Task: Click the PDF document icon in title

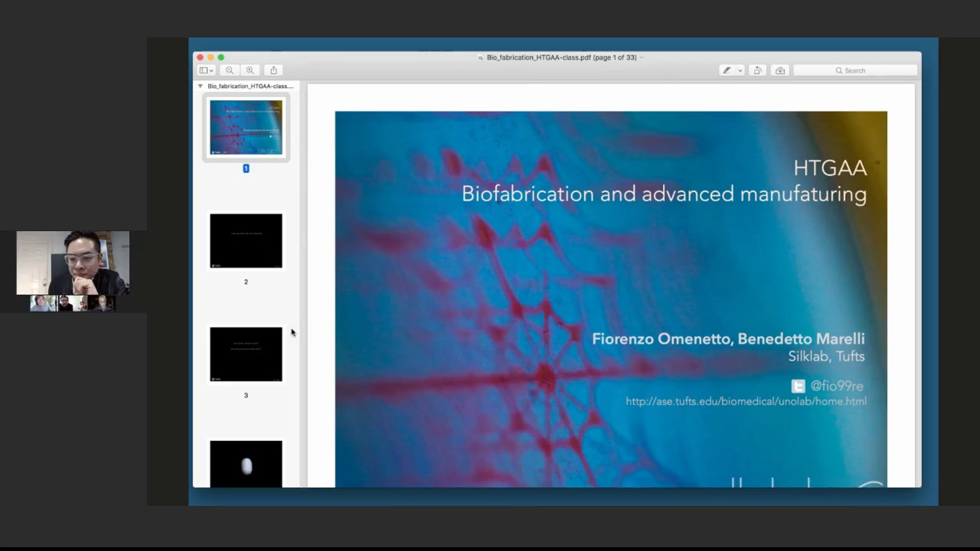Action: 480,58
